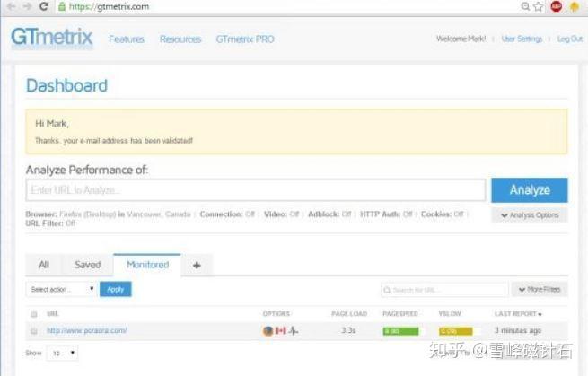Open the User Settings link
Viewport: 588px width, 376px height.
(522, 39)
